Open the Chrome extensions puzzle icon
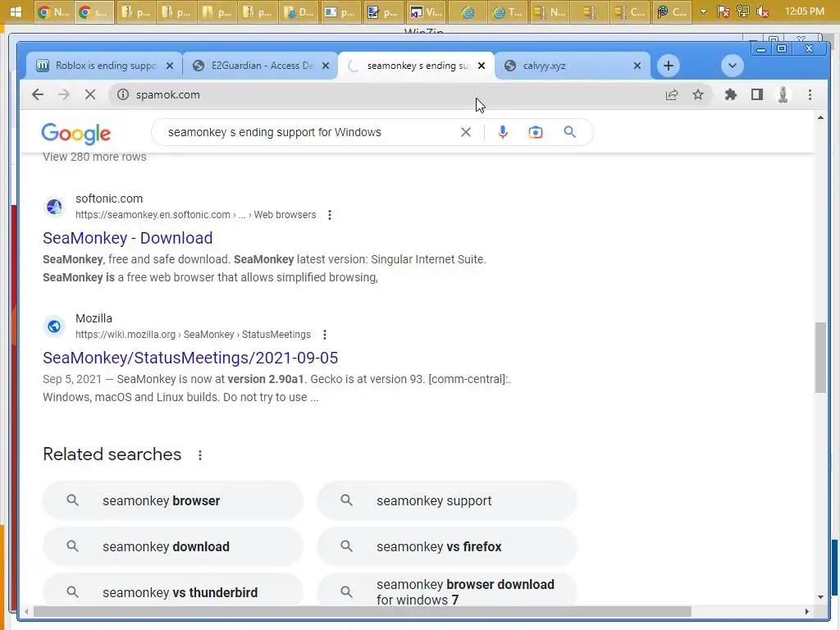Viewport: 840px width, 630px height. click(x=730, y=95)
